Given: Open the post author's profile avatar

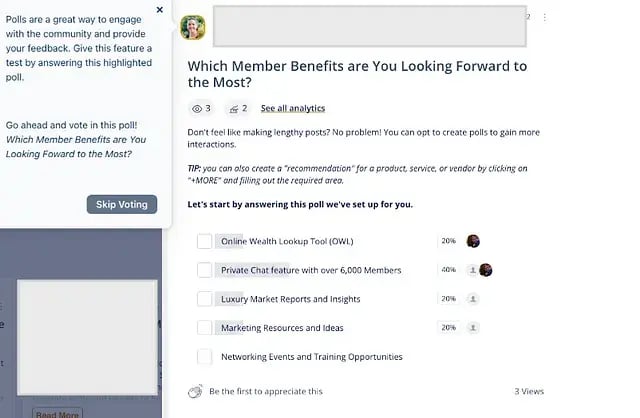Looking at the screenshot, I should pyautogui.click(x=193, y=27).
